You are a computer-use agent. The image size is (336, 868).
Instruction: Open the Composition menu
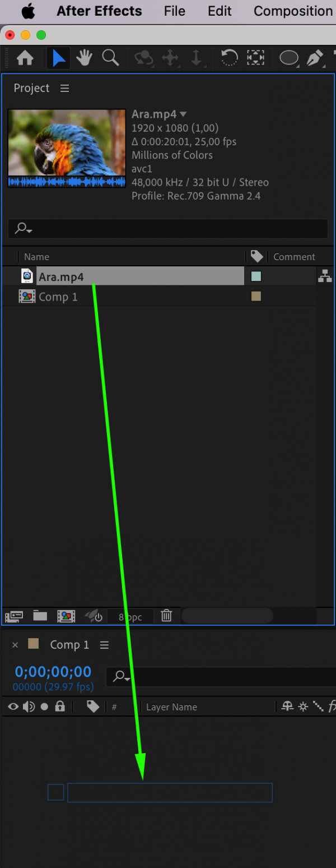coord(293,11)
